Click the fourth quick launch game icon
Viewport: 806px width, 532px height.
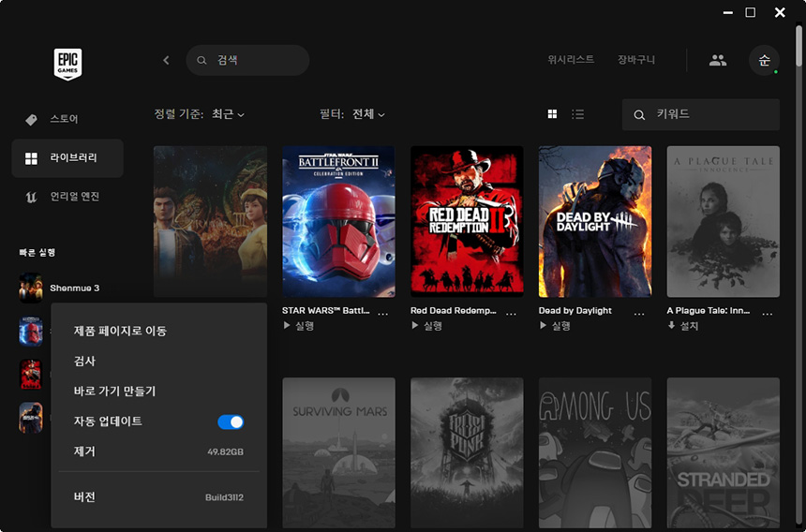coord(31,418)
